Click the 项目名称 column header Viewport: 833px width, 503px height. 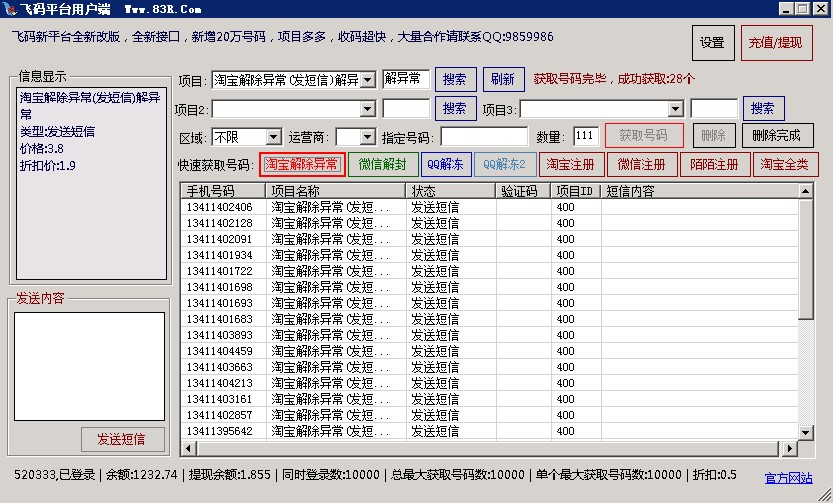335,191
